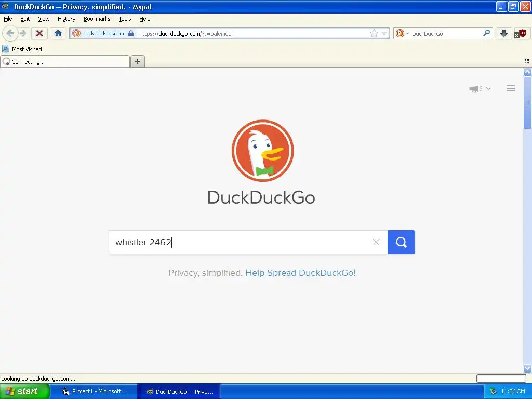
Task: Click the status bar progress box
Action: pos(501,379)
